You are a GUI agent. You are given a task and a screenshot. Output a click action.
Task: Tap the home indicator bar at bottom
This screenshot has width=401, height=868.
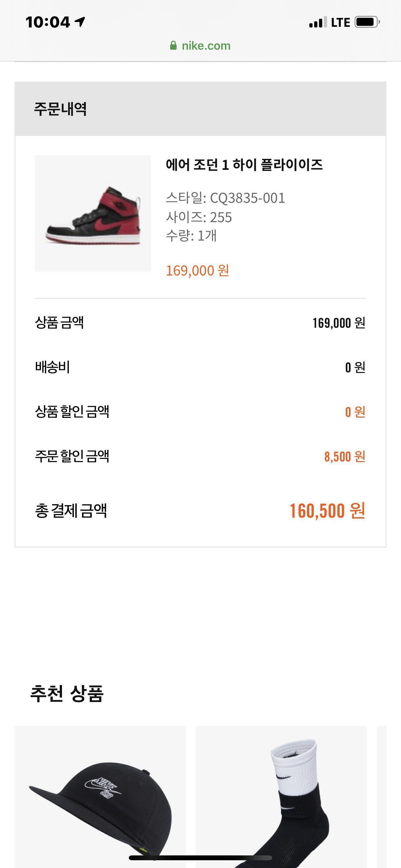[200, 858]
